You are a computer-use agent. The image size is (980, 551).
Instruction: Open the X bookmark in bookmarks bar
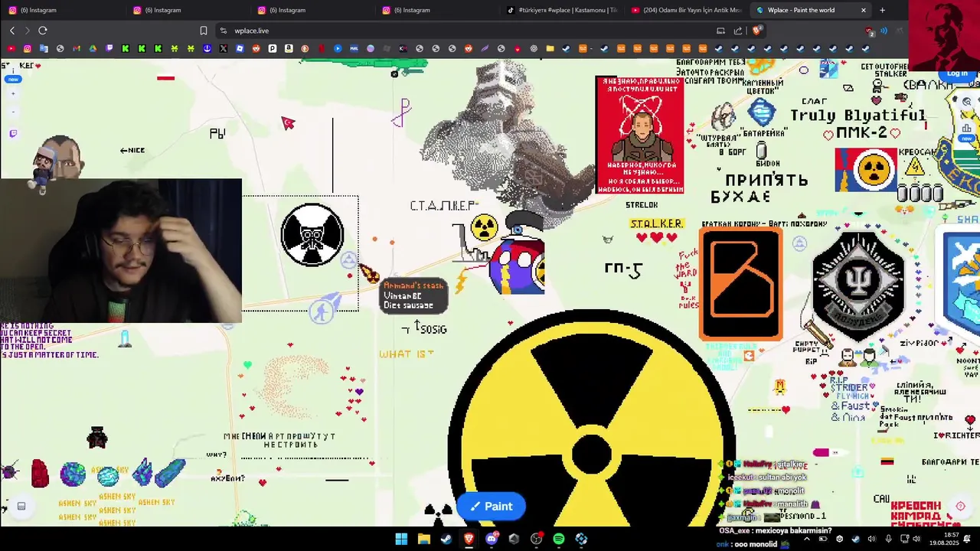[x=224, y=48]
